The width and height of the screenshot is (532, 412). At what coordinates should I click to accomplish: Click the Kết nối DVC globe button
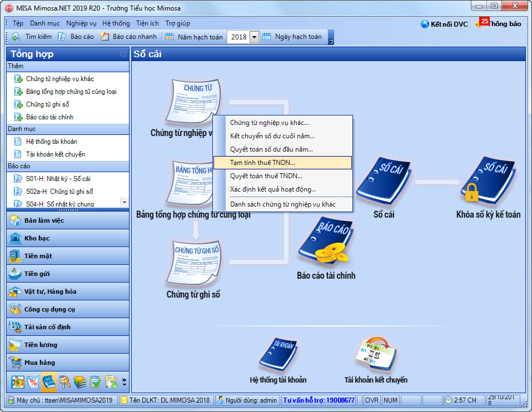[x=444, y=24]
